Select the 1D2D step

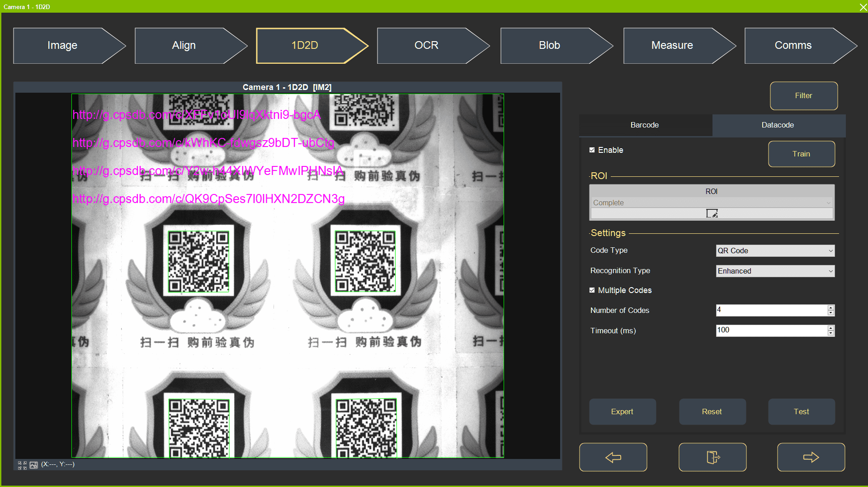pyautogui.click(x=312, y=46)
